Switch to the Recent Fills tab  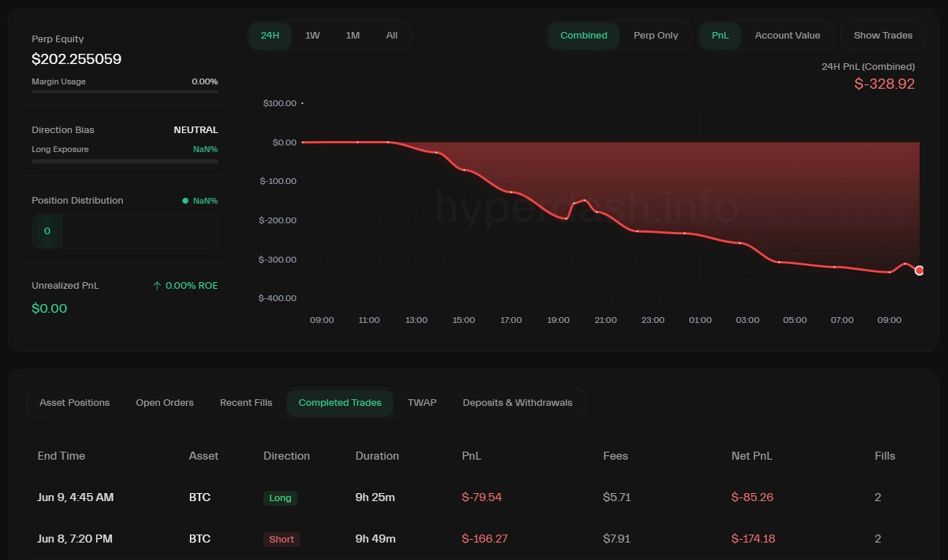[x=246, y=403]
